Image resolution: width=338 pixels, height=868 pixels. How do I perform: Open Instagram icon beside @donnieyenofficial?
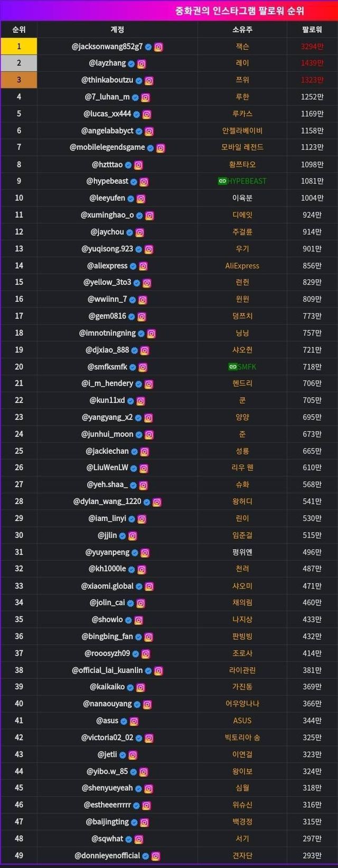point(156,856)
